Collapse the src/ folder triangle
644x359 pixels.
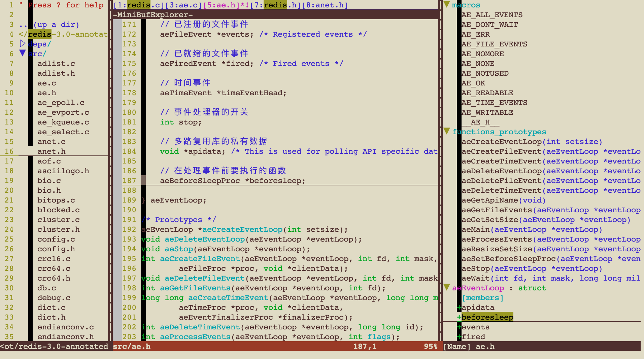coord(23,53)
